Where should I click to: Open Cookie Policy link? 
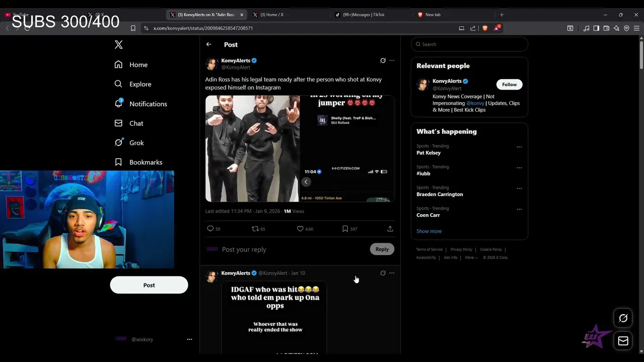pyautogui.click(x=491, y=249)
